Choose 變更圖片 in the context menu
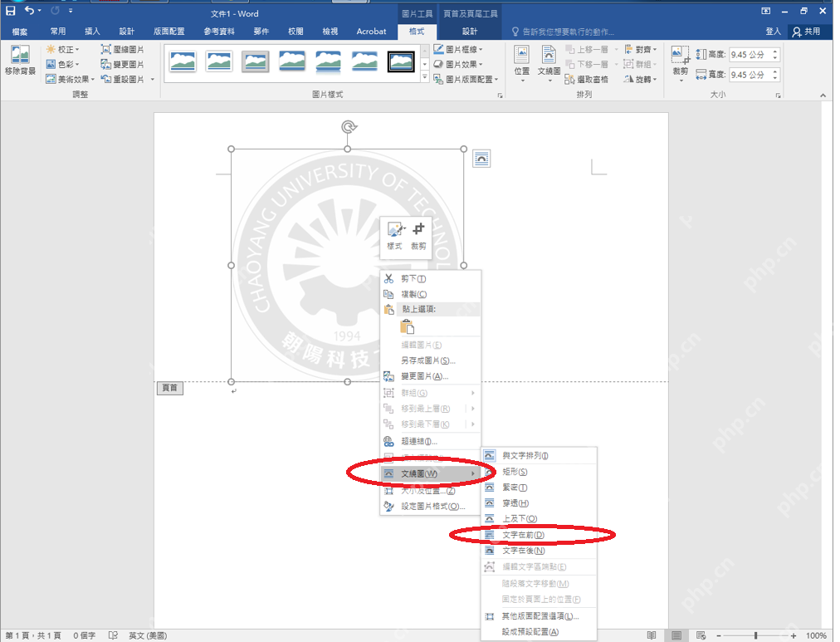This screenshot has width=840, height=642. click(x=431, y=376)
